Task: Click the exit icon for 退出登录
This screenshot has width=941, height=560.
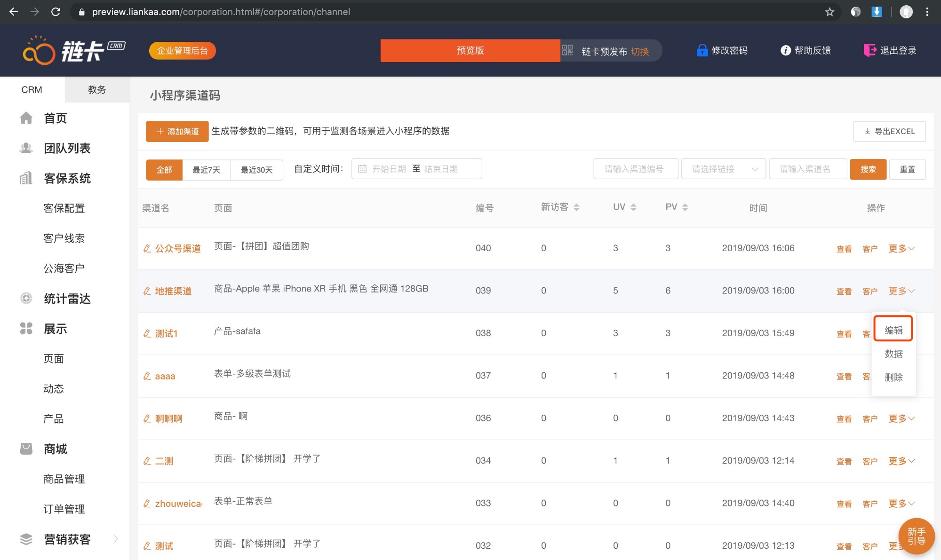Action: pos(869,50)
